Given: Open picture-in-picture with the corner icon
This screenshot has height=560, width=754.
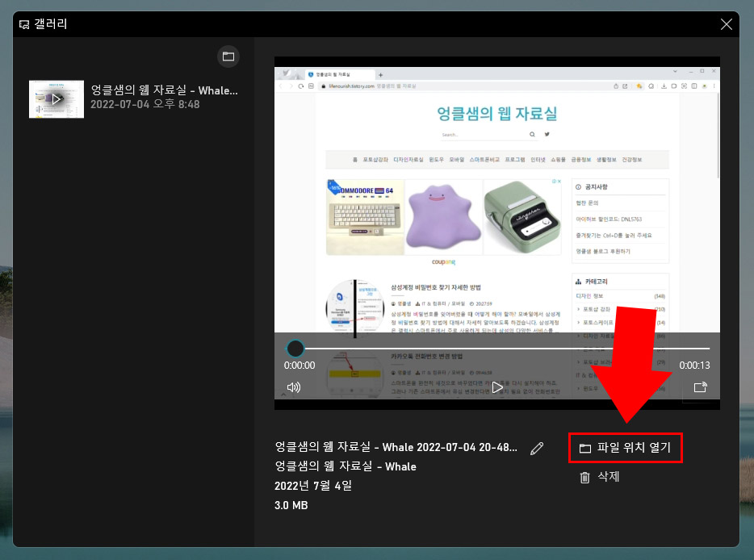Looking at the screenshot, I should click(x=701, y=387).
